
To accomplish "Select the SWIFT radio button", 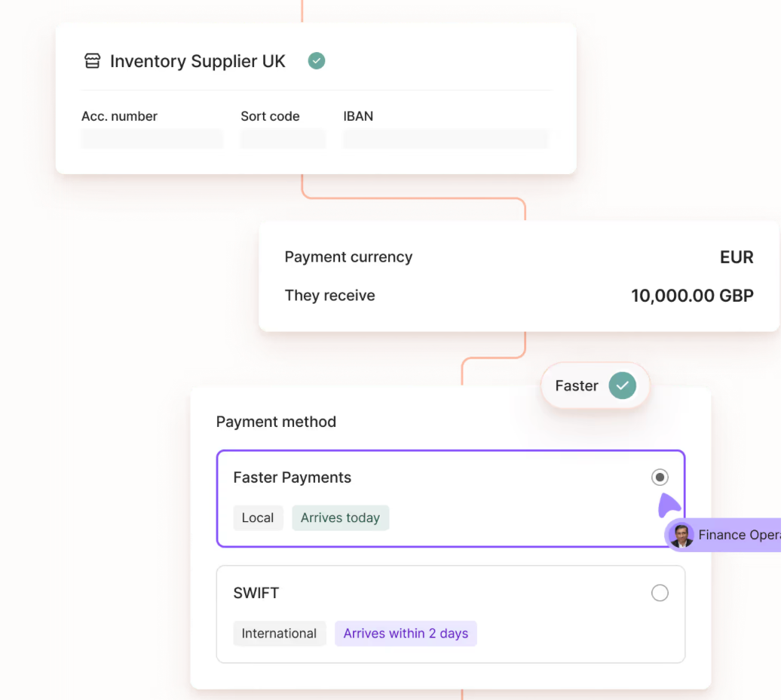I will tap(660, 593).
